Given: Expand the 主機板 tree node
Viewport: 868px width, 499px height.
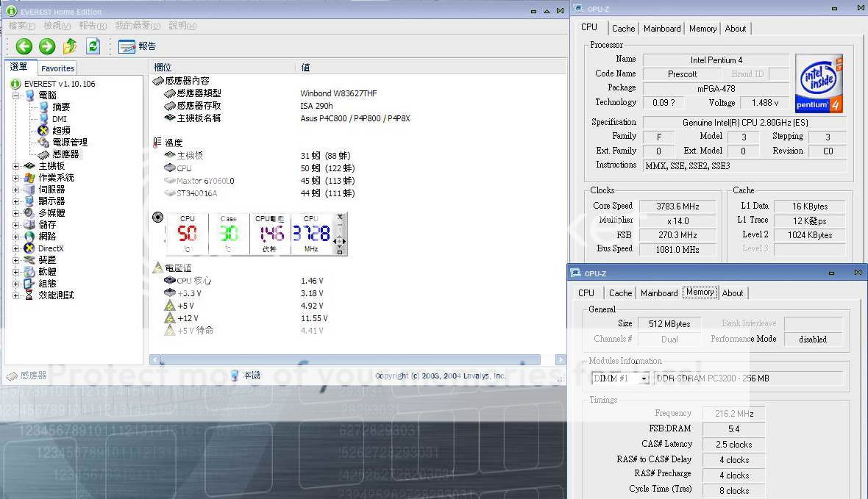Looking at the screenshot, I should [x=16, y=166].
